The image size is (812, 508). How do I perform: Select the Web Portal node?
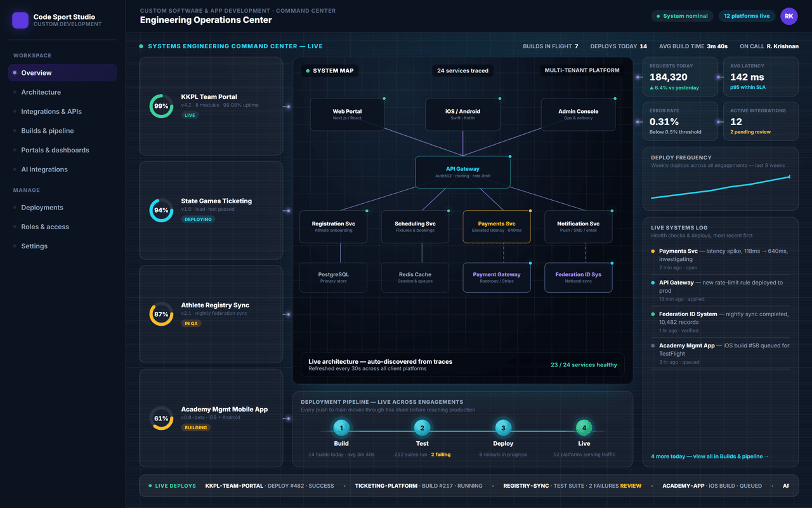pos(347,114)
